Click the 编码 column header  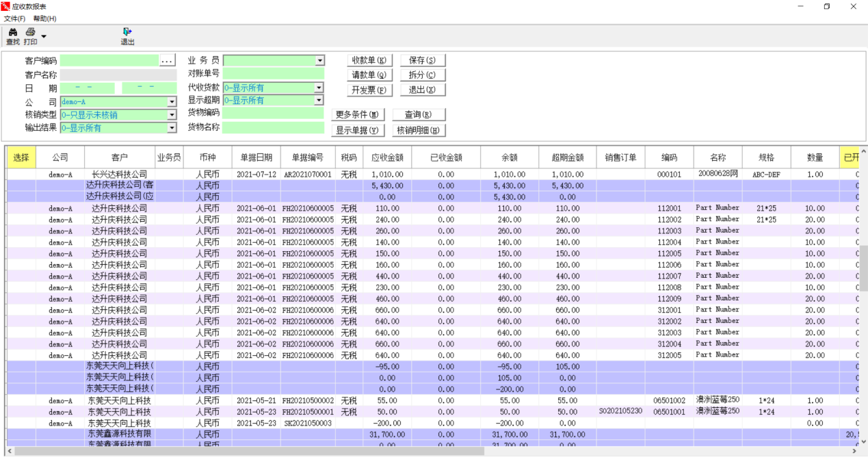coord(670,157)
